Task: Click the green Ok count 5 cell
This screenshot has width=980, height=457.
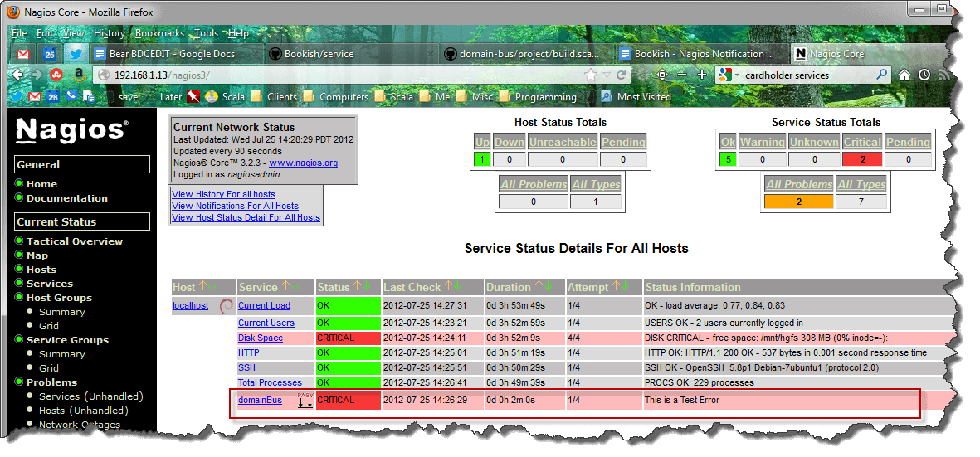Action: [x=728, y=159]
